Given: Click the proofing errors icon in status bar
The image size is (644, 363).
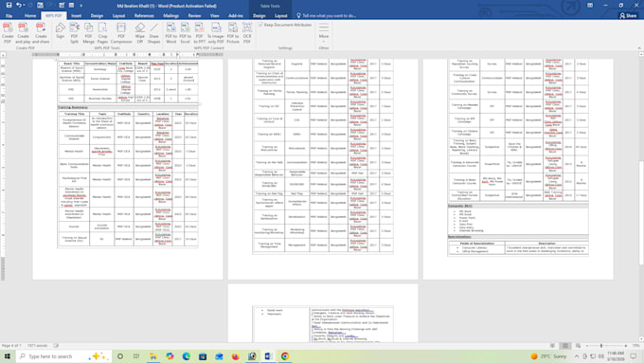Looking at the screenshot, I should click(x=56, y=346).
